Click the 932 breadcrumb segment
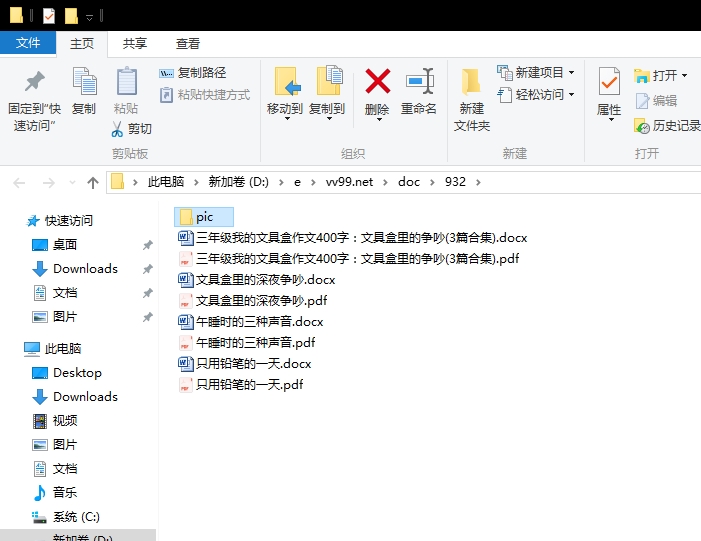The image size is (701, 541). [455, 182]
